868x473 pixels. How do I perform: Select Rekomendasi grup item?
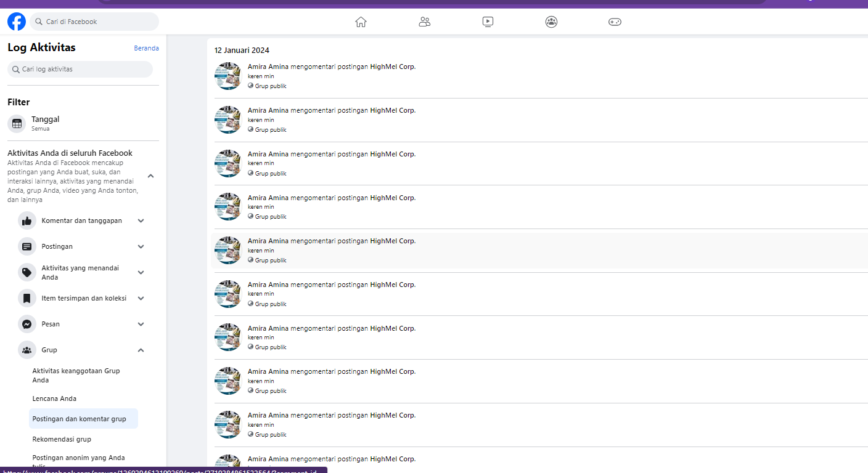(83, 439)
